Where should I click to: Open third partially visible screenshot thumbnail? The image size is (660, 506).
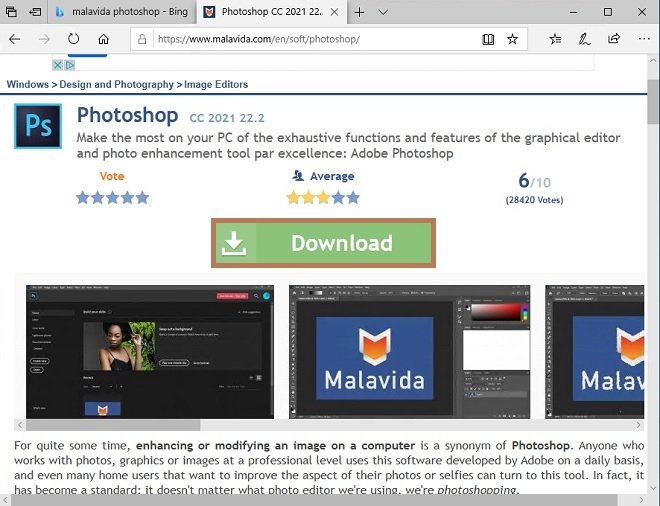[x=595, y=352]
